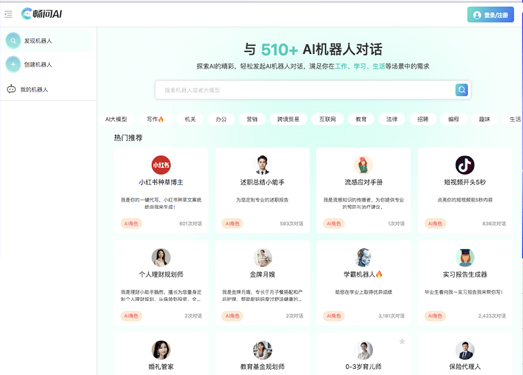Click AI角色 tag on 短视频开头5秒 card
The width and height of the screenshot is (523, 375).
click(435, 224)
